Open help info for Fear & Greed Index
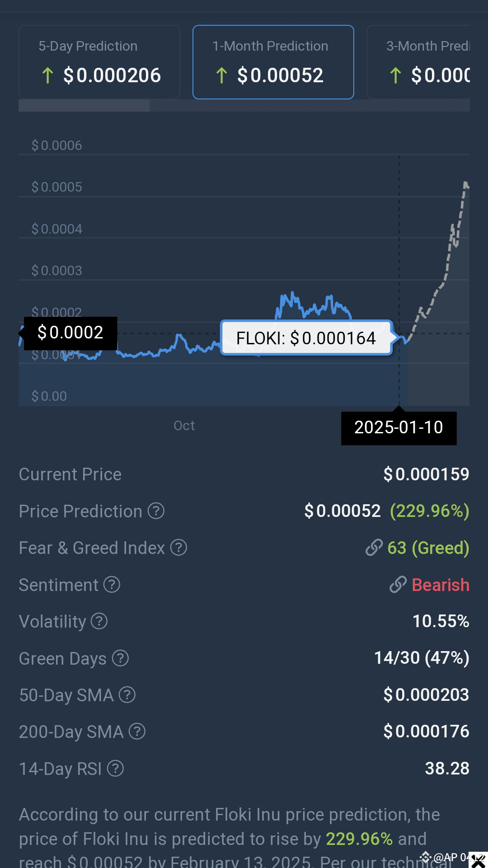The width and height of the screenshot is (488, 868). pos(179,548)
